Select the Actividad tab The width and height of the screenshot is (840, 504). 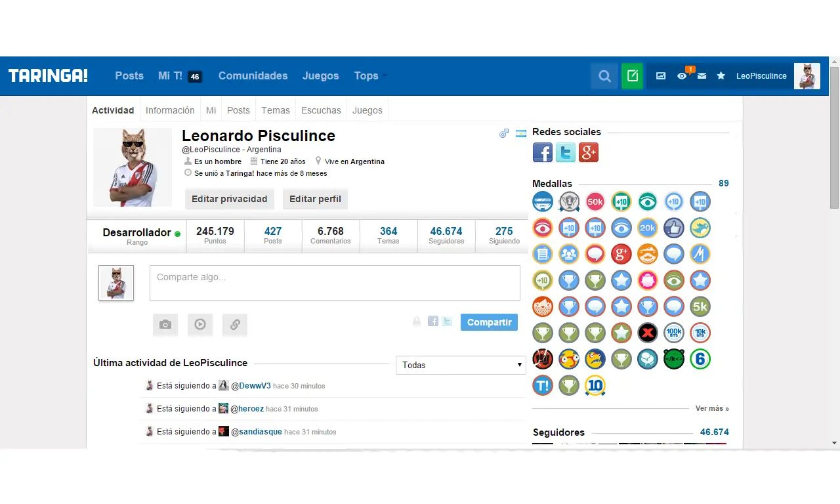[x=113, y=110]
